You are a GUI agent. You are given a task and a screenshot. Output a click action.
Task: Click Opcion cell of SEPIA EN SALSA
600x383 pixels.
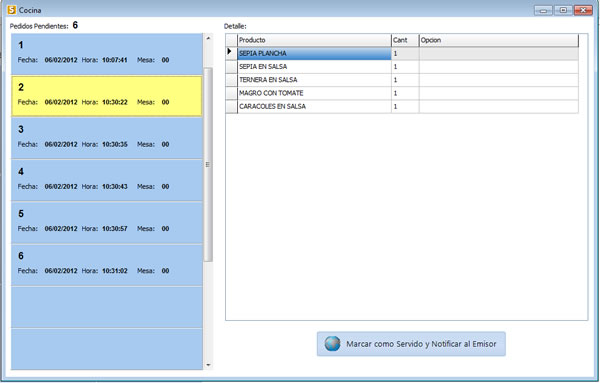499,67
